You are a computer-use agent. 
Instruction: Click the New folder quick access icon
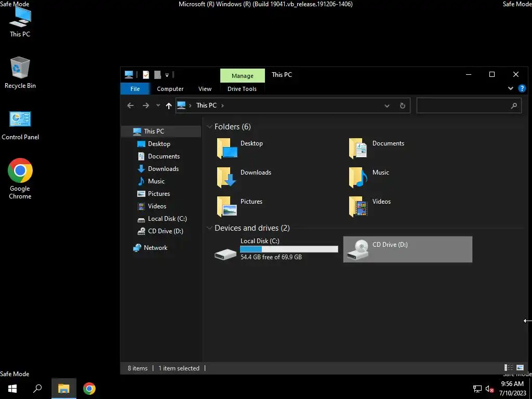pos(157,75)
